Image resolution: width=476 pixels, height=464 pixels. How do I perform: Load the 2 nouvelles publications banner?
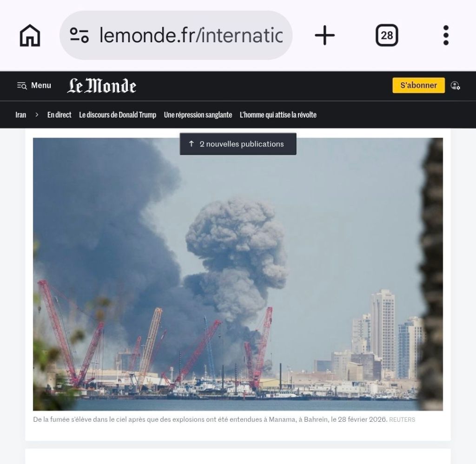click(238, 144)
